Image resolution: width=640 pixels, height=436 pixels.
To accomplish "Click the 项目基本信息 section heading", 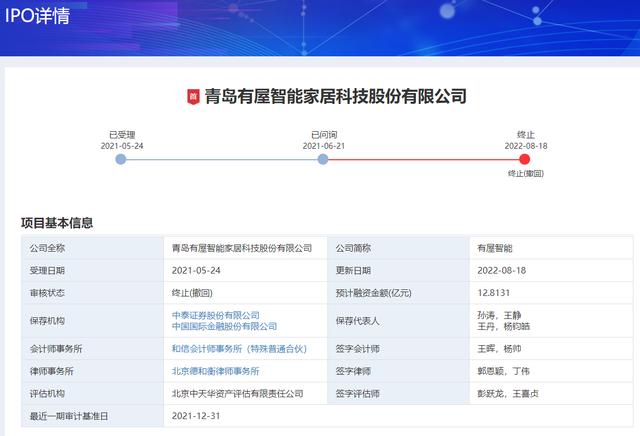I will 57,223.
